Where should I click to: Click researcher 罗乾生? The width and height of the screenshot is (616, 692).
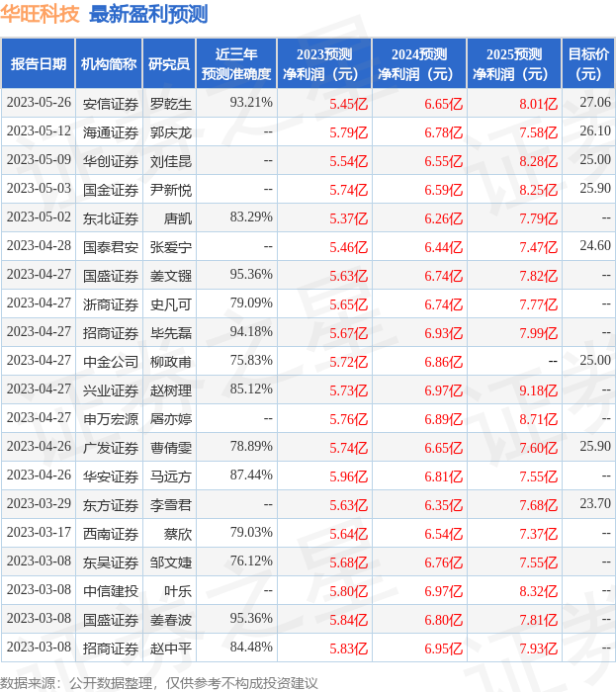(x=171, y=104)
